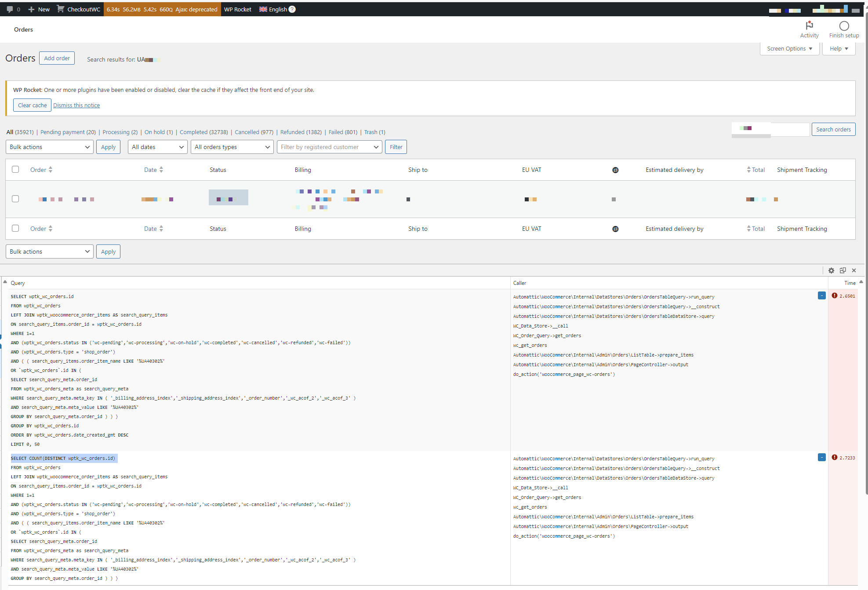
Task: Open the Activity flag panel
Action: pos(809,25)
